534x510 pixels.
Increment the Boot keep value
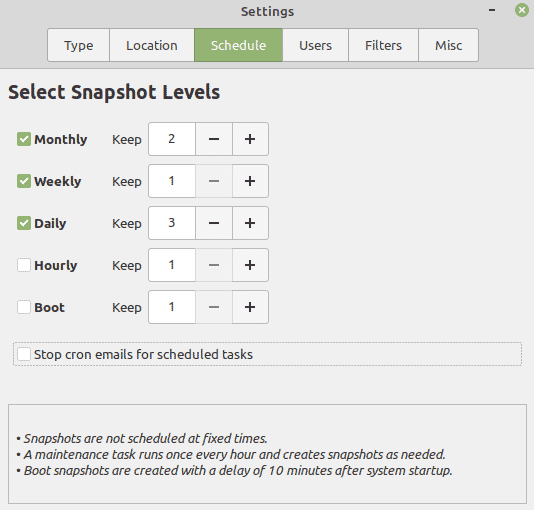coord(250,307)
